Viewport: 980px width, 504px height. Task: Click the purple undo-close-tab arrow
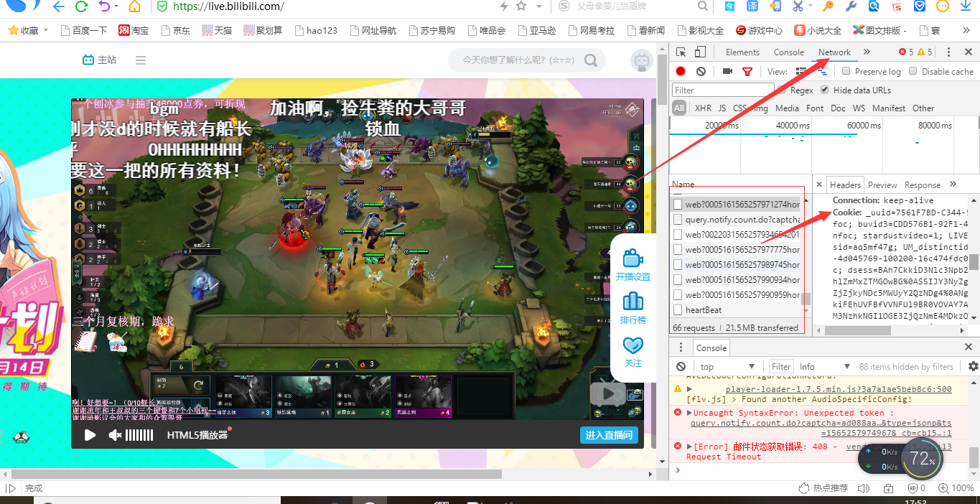(104, 7)
